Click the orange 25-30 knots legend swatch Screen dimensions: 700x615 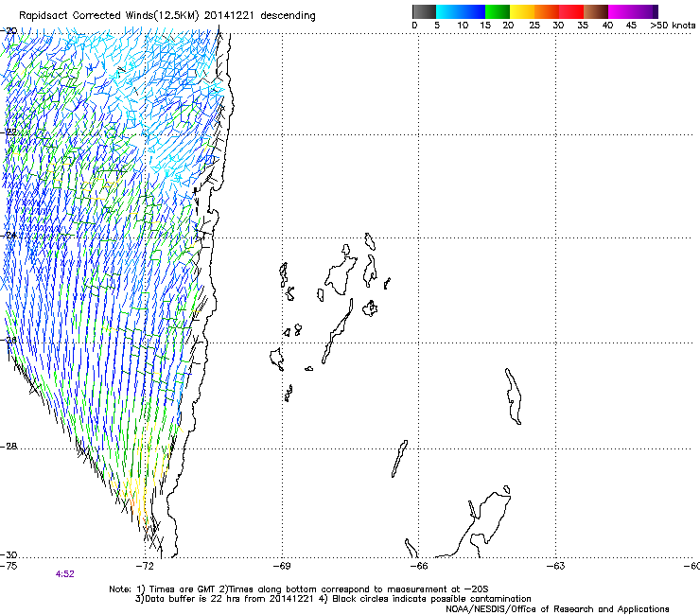point(547,11)
